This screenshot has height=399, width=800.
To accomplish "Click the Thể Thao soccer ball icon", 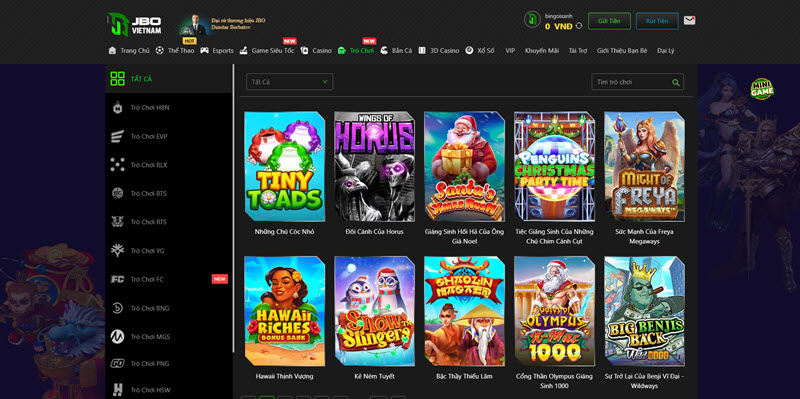I will (x=160, y=51).
